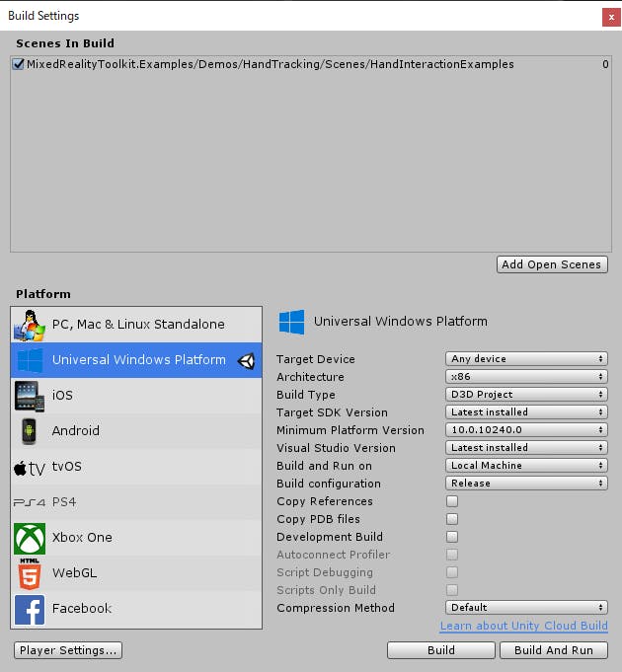622x672 pixels.
Task: Click the PS4 platform label
Action: pyautogui.click(x=64, y=502)
